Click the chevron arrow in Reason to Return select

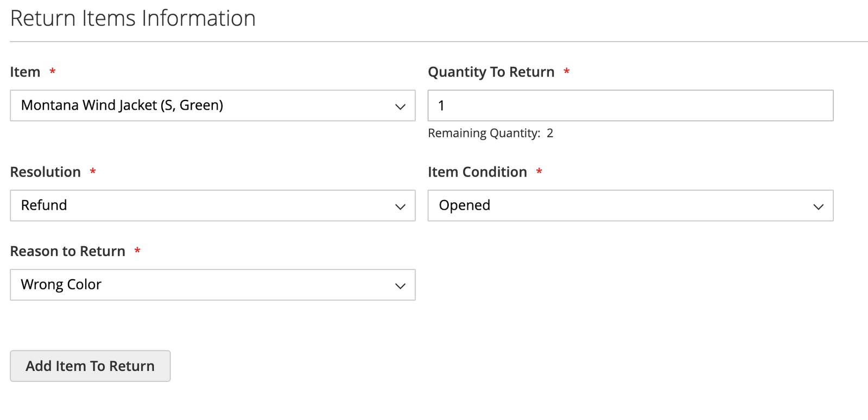tap(401, 286)
